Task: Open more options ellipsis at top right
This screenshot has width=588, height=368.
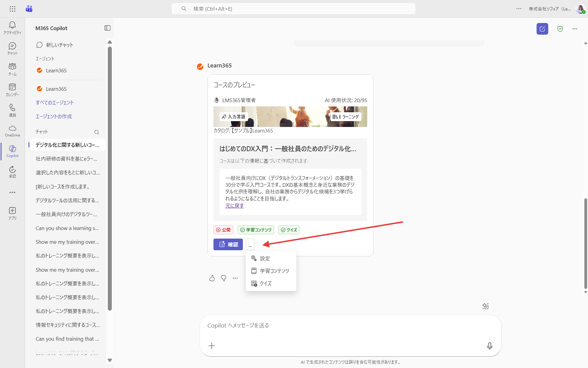Action: [575, 29]
